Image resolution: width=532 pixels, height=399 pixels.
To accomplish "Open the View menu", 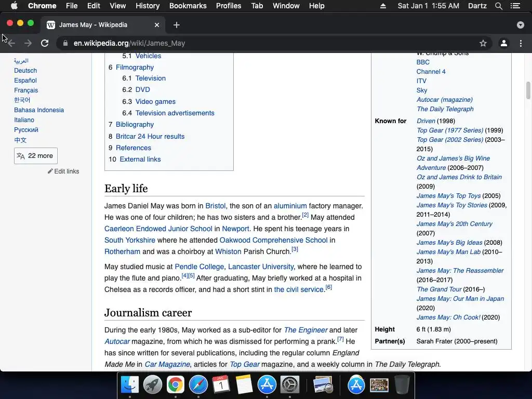I will click(x=118, y=6).
